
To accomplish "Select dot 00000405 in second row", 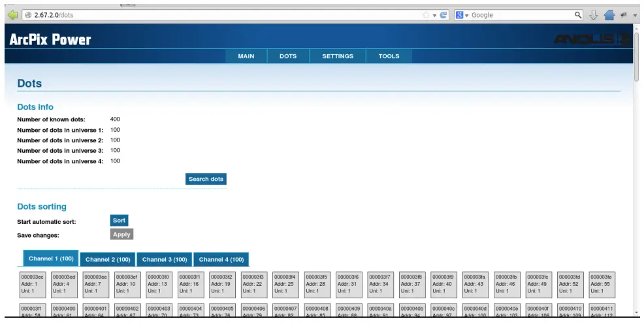I will (222, 310).
